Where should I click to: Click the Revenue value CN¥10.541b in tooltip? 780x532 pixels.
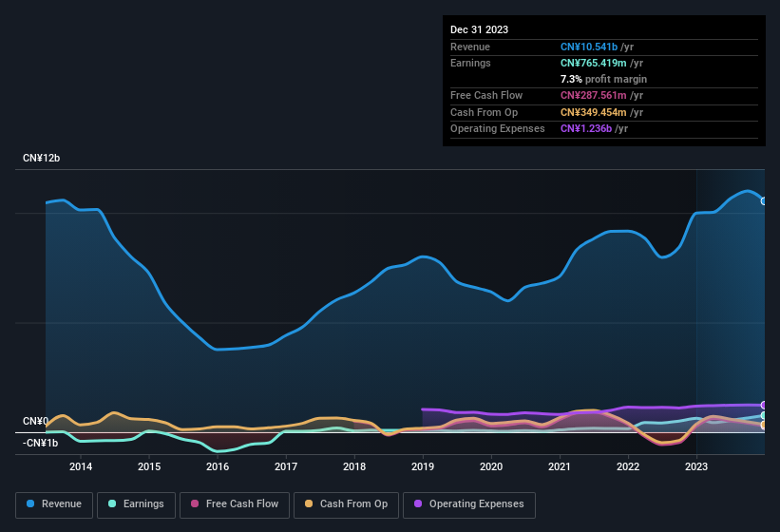click(591, 47)
